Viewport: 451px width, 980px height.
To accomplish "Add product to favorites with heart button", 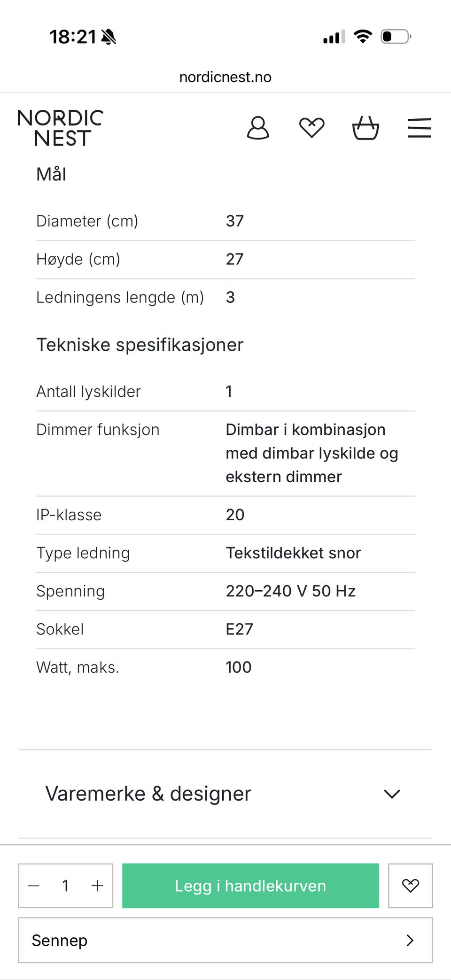I will (x=410, y=885).
